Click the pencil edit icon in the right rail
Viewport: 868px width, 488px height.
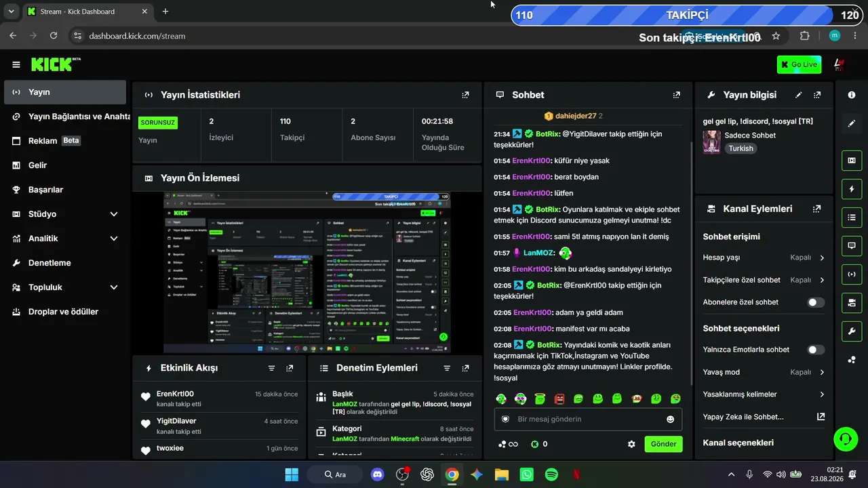pos(852,124)
